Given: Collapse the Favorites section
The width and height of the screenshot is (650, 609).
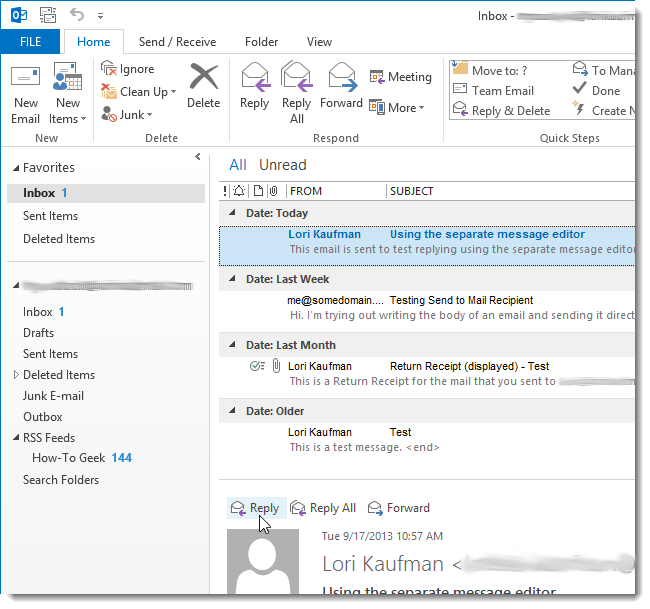Looking at the screenshot, I should tap(16, 168).
